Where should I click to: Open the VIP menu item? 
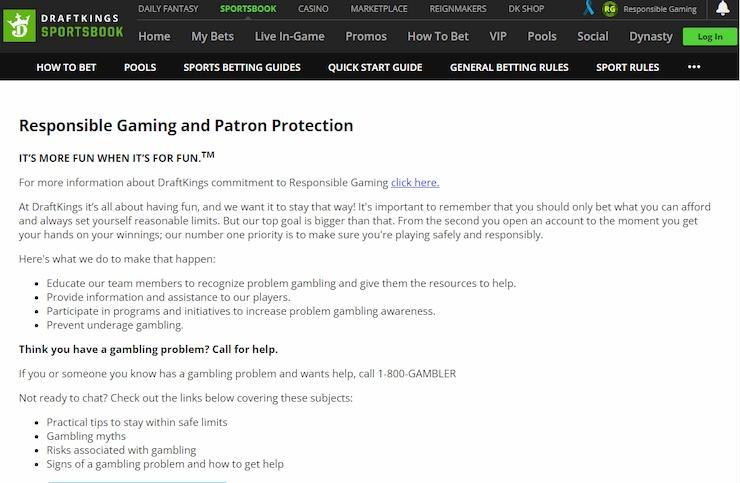[x=498, y=36]
